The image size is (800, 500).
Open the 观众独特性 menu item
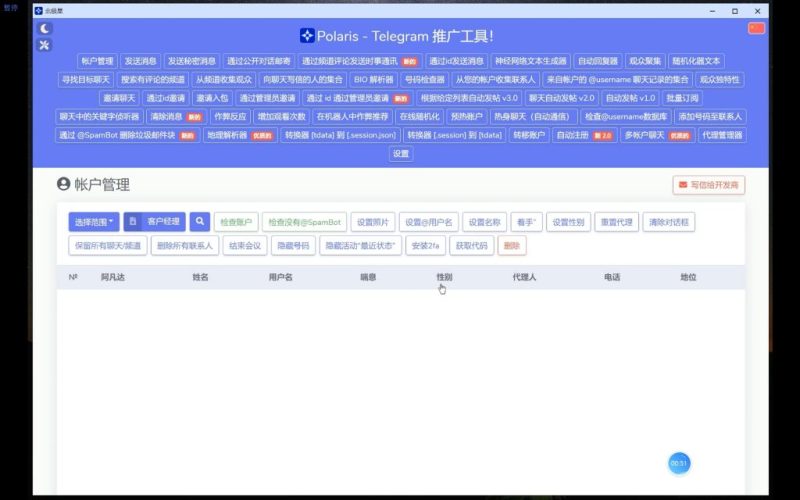(719, 80)
